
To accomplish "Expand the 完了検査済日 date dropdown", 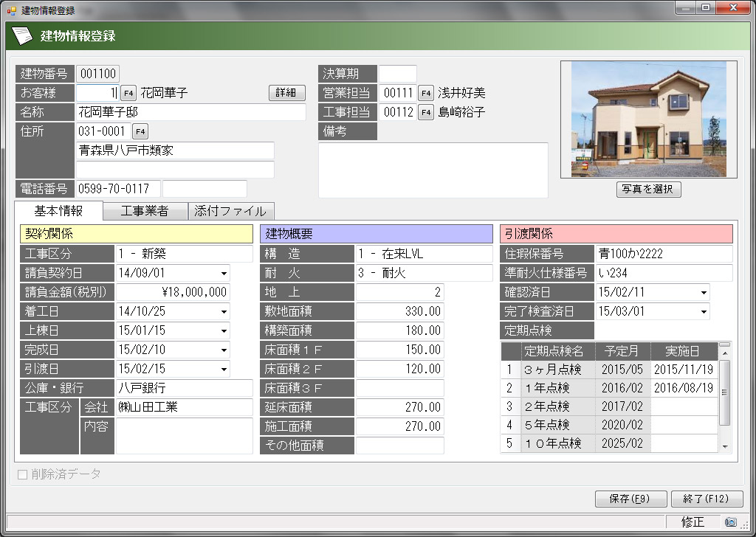I will pos(704,311).
